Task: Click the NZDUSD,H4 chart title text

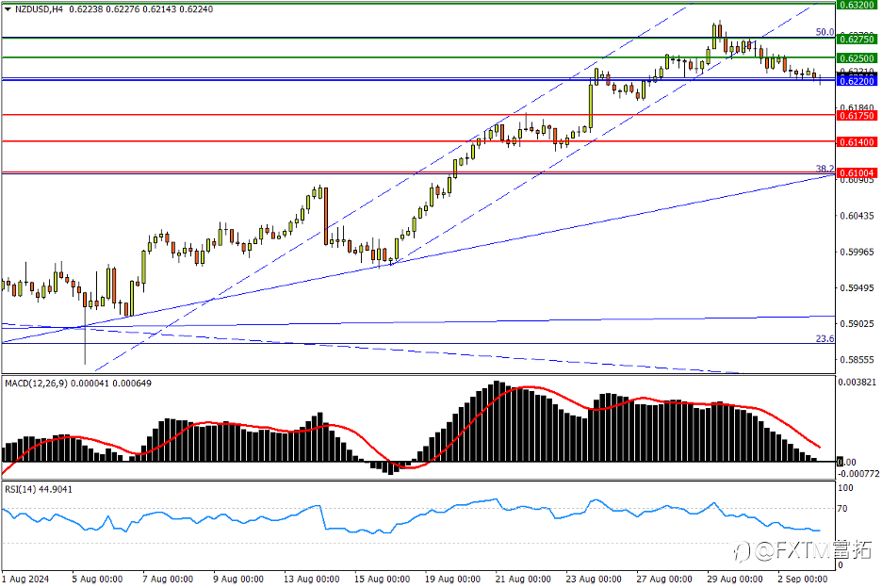Action: (x=39, y=9)
